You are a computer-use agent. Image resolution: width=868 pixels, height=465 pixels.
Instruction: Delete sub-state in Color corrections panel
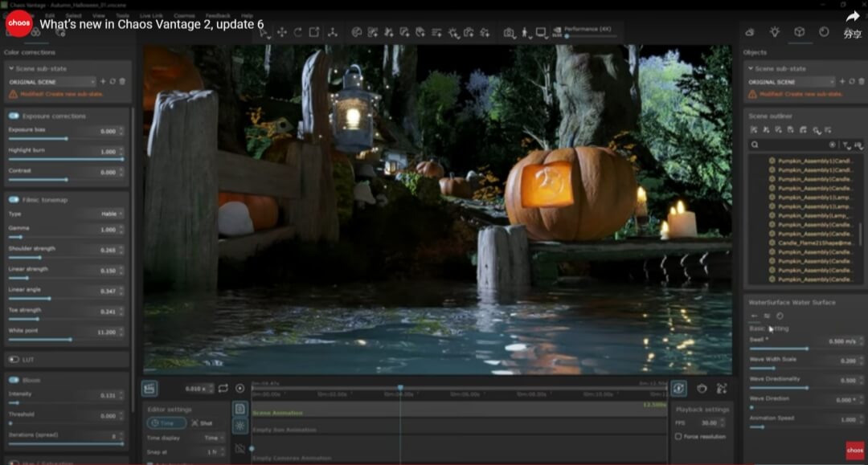pyautogui.click(x=122, y=81)
